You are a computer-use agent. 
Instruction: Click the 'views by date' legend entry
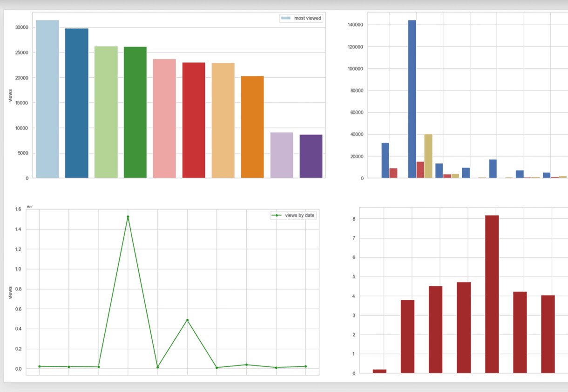(x=293, y=216)
